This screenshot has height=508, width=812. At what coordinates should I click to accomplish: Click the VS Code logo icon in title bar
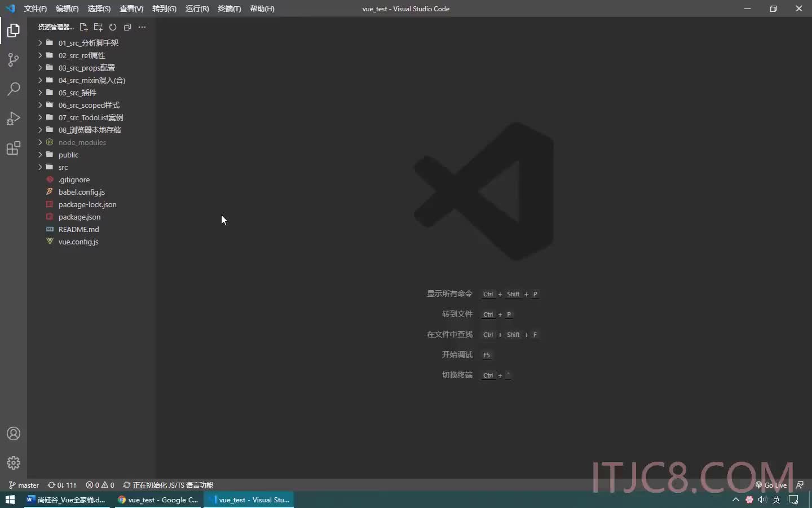pos(10,8)
